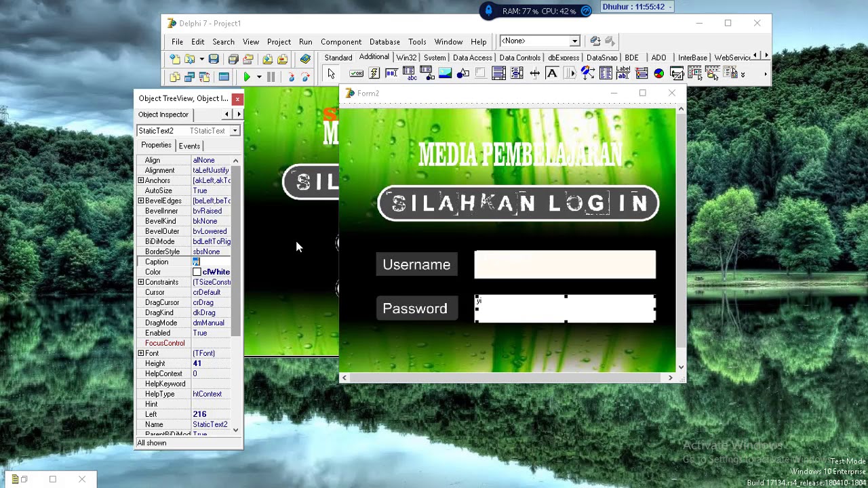Expand the BevelEdges property

pos(141,201)
